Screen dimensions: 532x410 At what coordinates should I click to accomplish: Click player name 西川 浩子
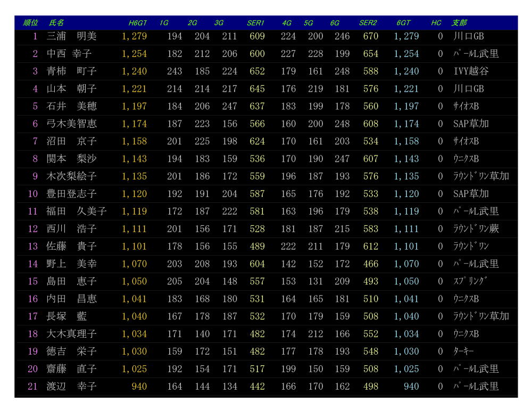coord(72,228)
